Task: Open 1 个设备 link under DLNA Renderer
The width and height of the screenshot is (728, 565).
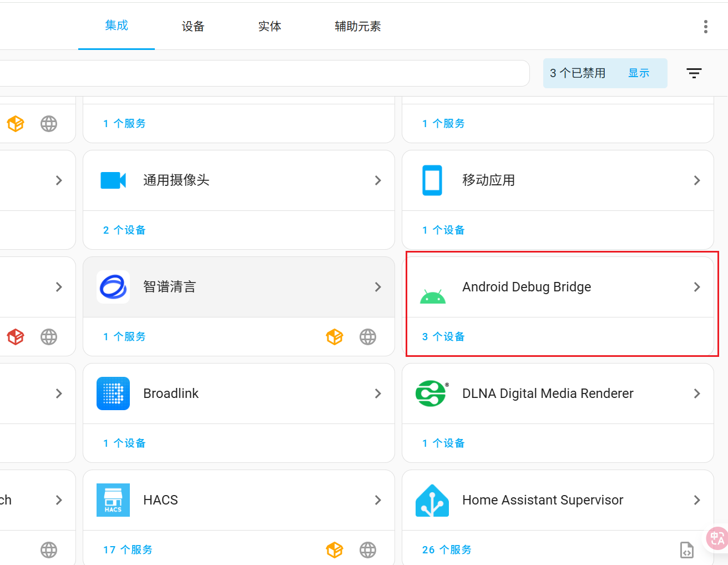Action: click(443, 443)
